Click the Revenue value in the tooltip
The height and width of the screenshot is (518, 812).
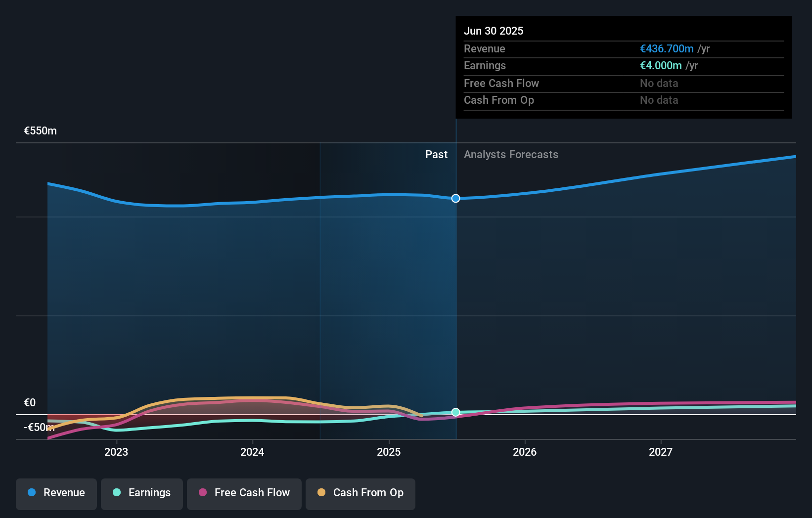666,48
